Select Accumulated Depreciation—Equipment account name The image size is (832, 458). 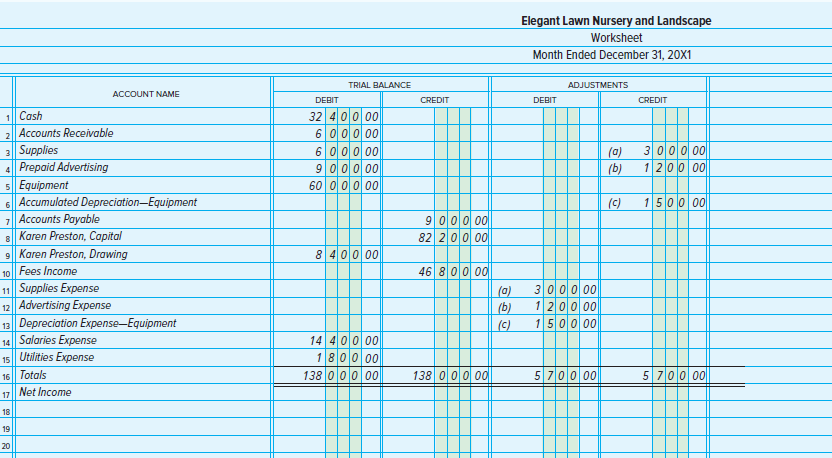(108, 202)
